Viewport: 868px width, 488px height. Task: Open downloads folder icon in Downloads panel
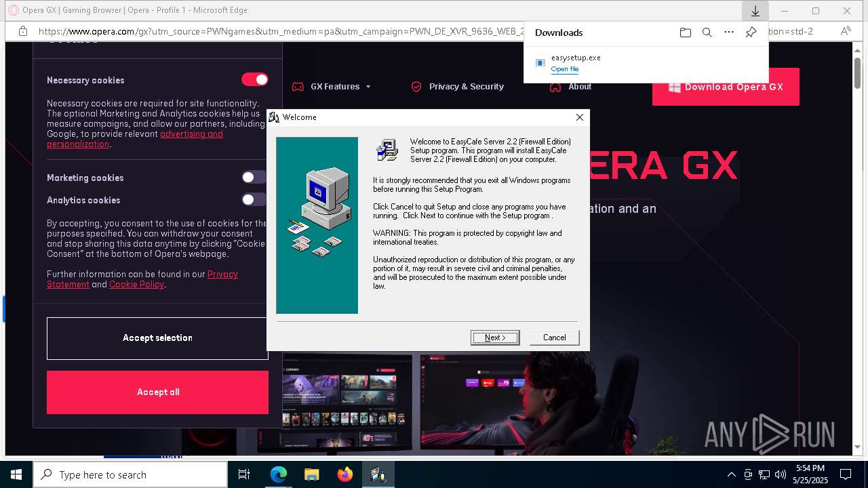point(686,33)
